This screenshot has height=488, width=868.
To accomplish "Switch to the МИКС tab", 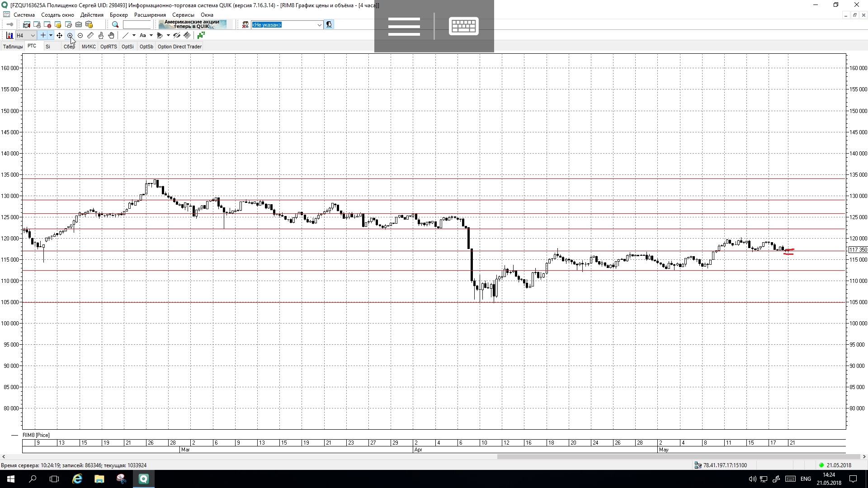I will click(x=89, y=47).
